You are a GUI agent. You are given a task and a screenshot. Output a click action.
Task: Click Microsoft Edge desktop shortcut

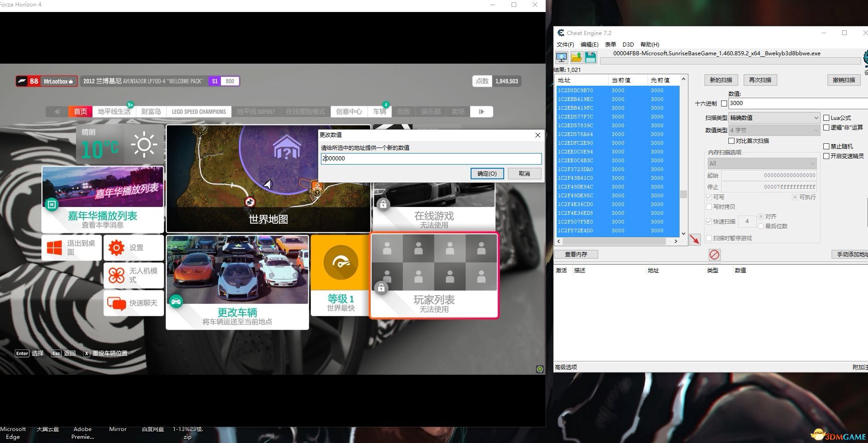(13, 433)
